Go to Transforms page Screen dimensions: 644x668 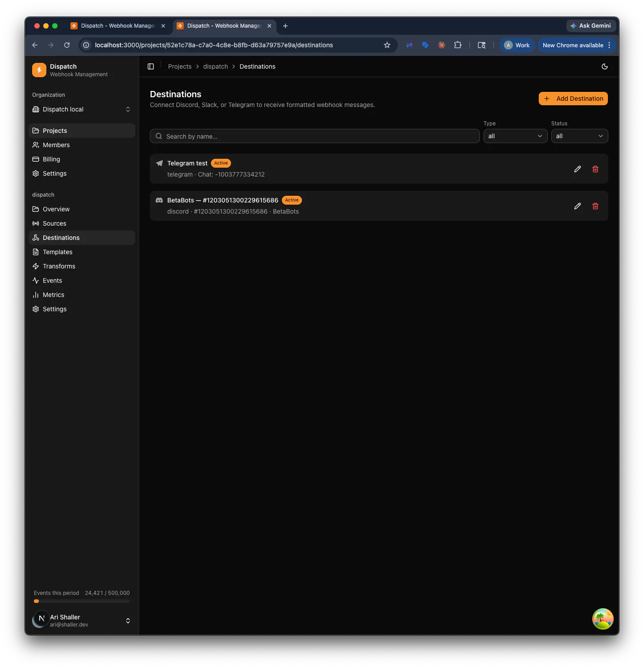82,266
